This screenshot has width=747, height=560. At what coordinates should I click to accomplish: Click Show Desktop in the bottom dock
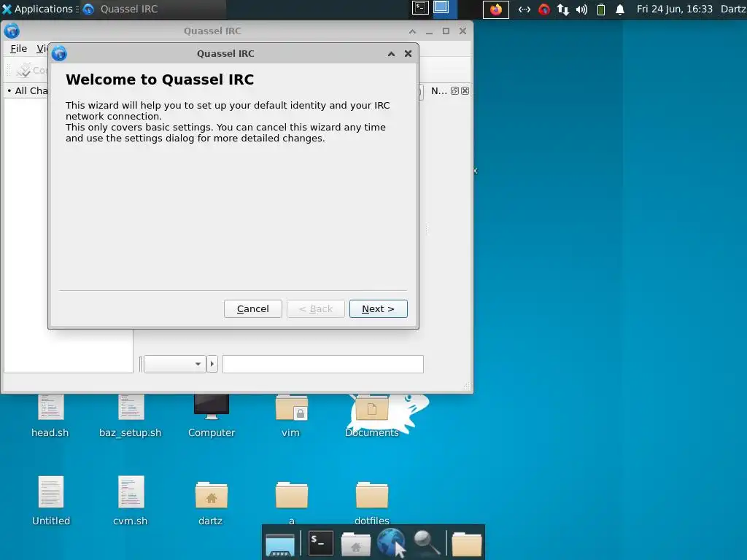(280, 544)
